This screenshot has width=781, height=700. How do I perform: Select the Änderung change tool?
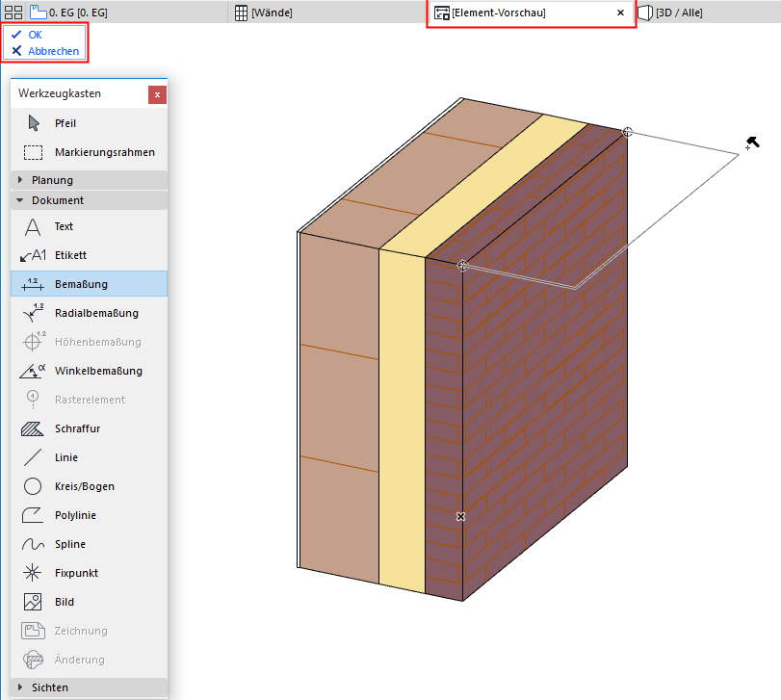click(89, 660)
